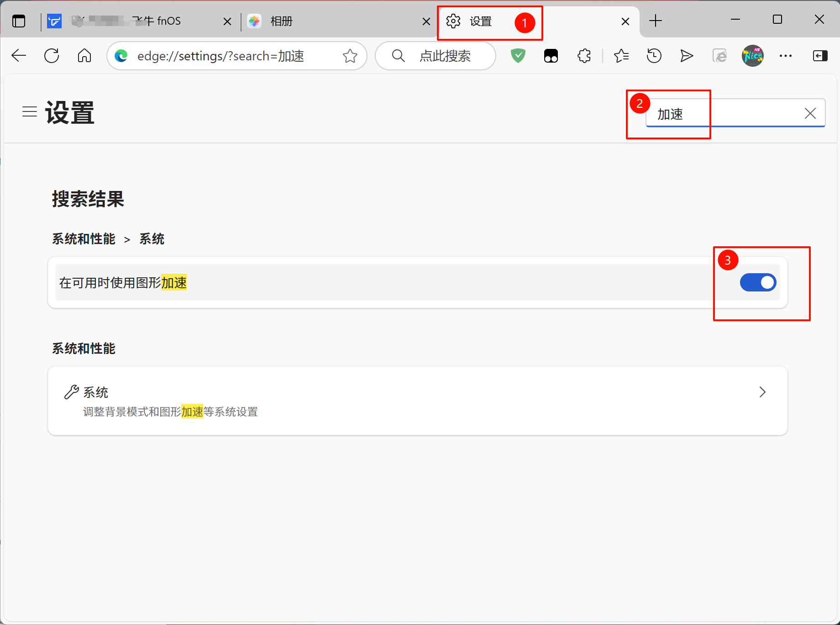Close the 飞牛 fnOS tab
The height and width of the screenshot is (625, 840).
tap(227, 21)
